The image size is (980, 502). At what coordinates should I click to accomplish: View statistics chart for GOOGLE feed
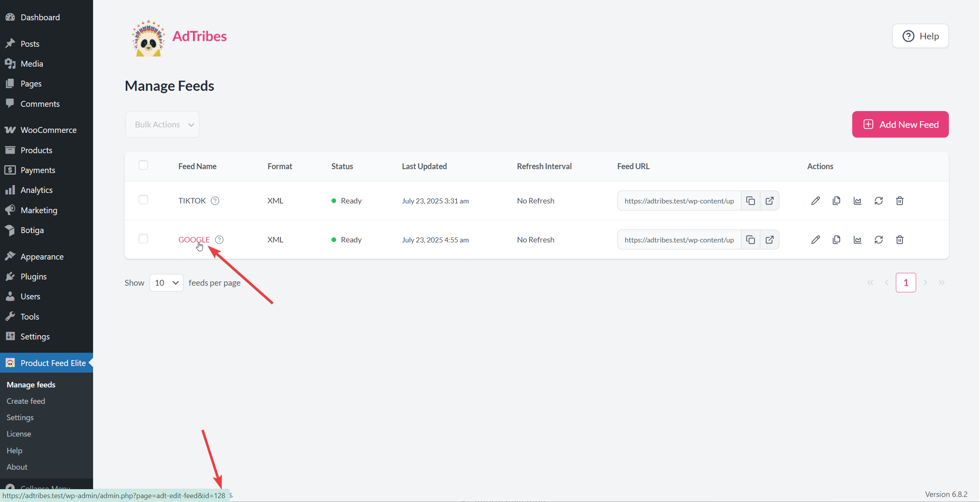click(857, 240)
